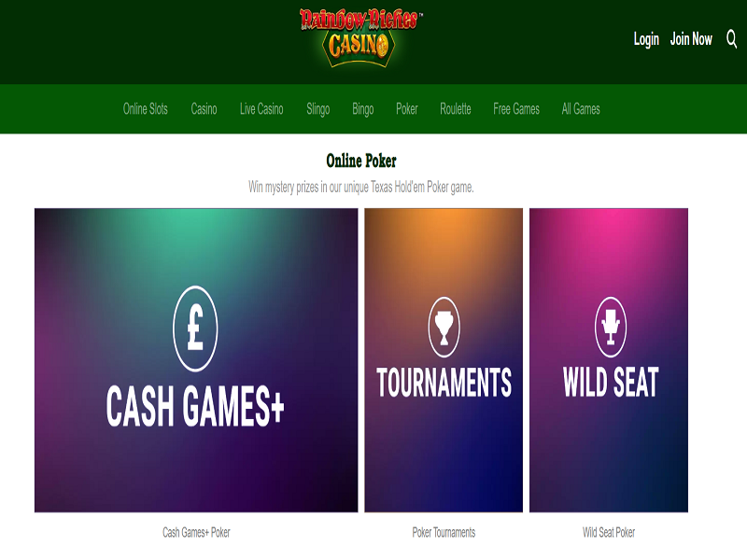Go to Free Games
This screenshot has height=560, width=747.
point(516,109)
